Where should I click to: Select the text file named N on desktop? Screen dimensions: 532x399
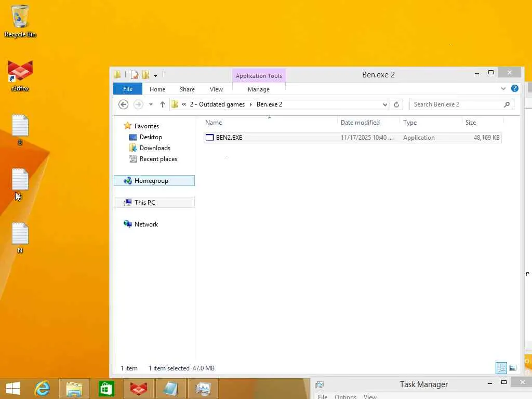[x=20, y=238]
